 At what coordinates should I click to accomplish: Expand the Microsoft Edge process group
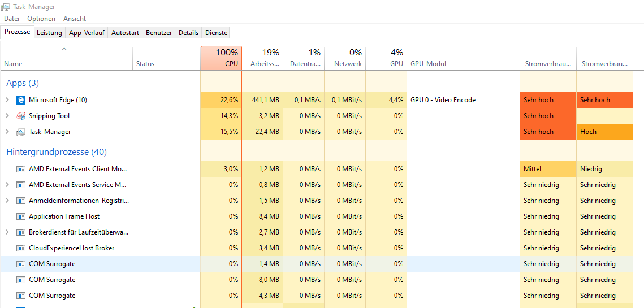pos(7,100)
